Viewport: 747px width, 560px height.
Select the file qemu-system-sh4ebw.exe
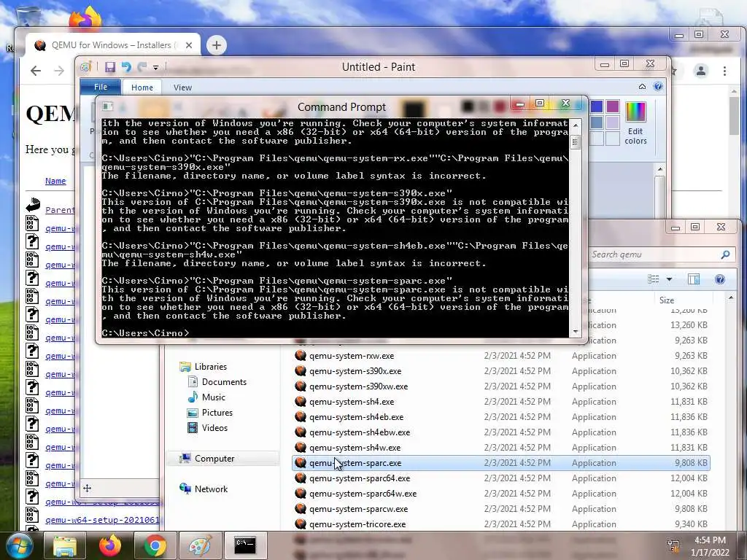click(x=360, y=432)
